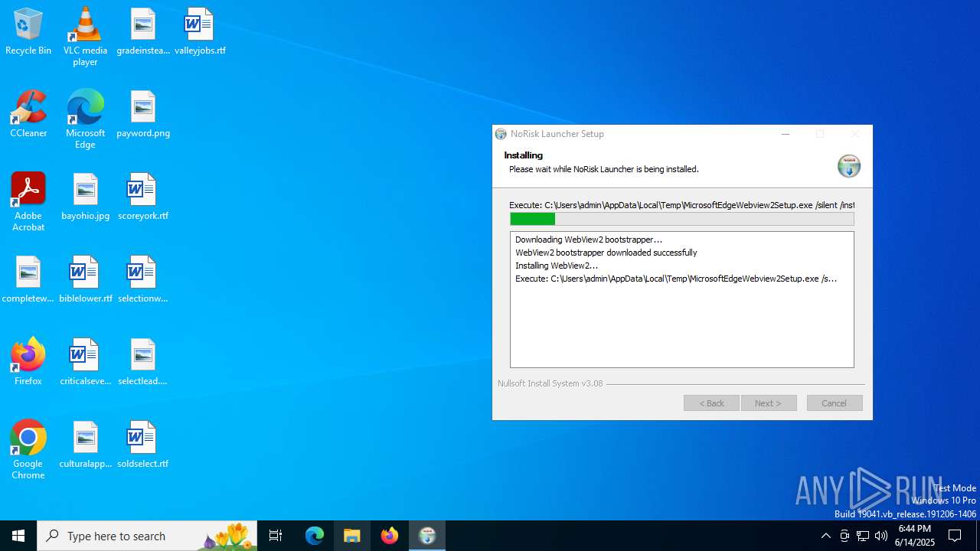The image size is (980, 551).
Task: Click the taskbar search box
Action: click(x=148, y=536)
